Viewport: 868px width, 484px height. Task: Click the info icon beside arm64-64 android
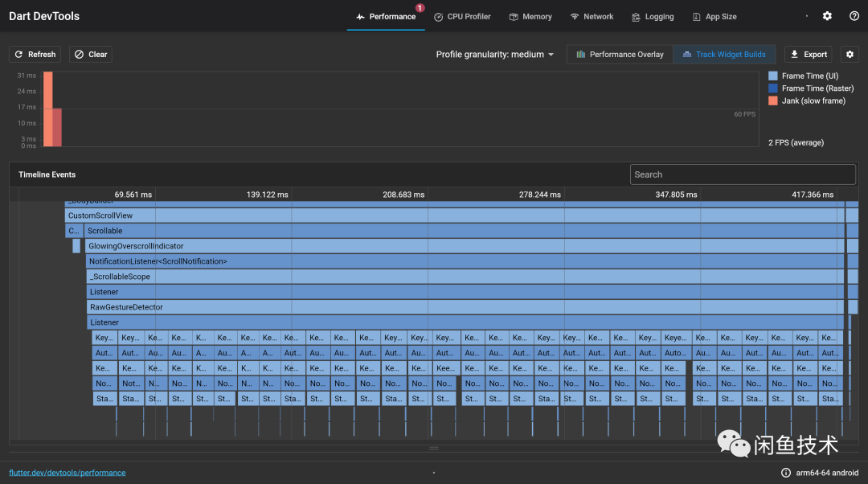785,473
